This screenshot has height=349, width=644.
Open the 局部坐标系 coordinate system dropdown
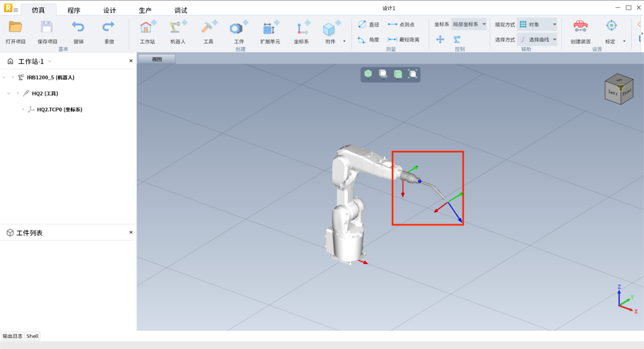[x=469, y=24]
